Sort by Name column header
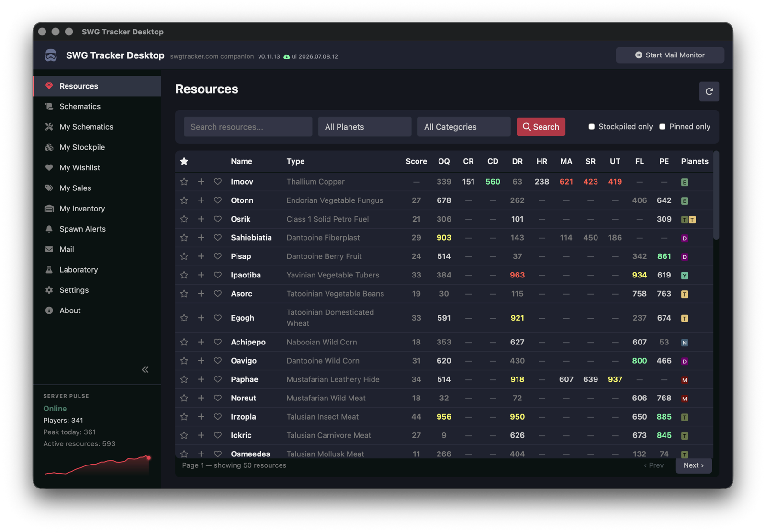 (241, 161)
